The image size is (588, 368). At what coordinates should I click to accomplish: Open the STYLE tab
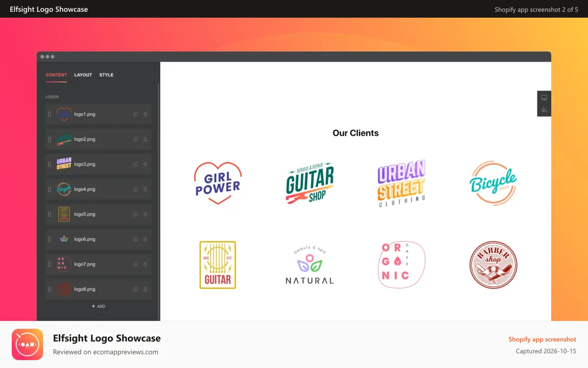[x=106, y=75]
